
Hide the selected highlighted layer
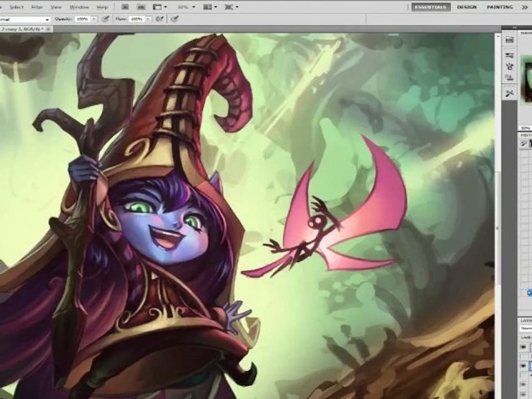[x=523, y=366]
